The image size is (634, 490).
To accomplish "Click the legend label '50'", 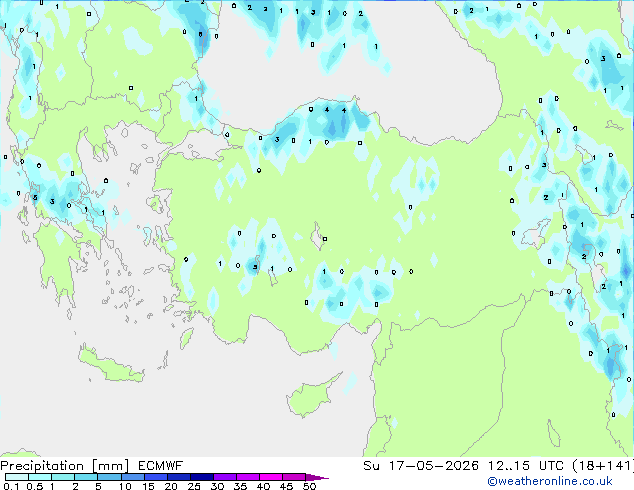I will (x=309, y=486).
